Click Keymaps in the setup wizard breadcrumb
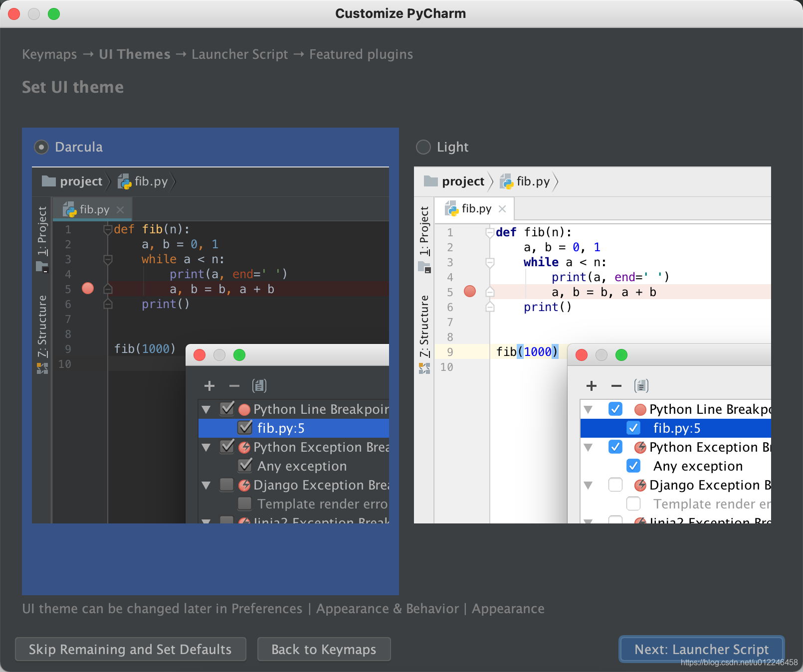The width and height of the screenshot is (803, 672). click(49, 54)
